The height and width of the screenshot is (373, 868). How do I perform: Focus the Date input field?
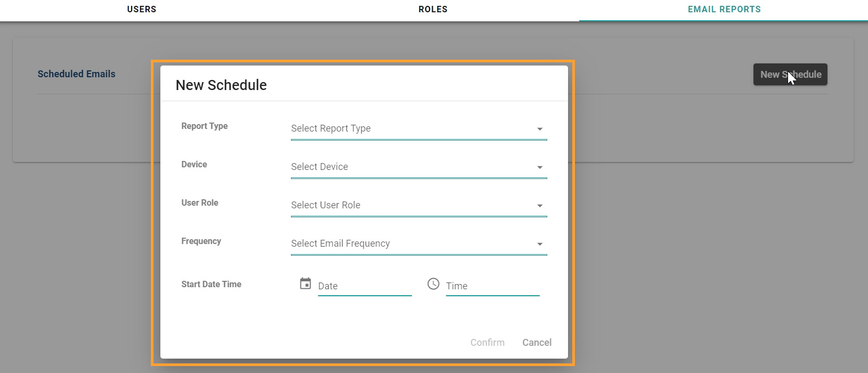pyautogui.click(x=364, y=286)
